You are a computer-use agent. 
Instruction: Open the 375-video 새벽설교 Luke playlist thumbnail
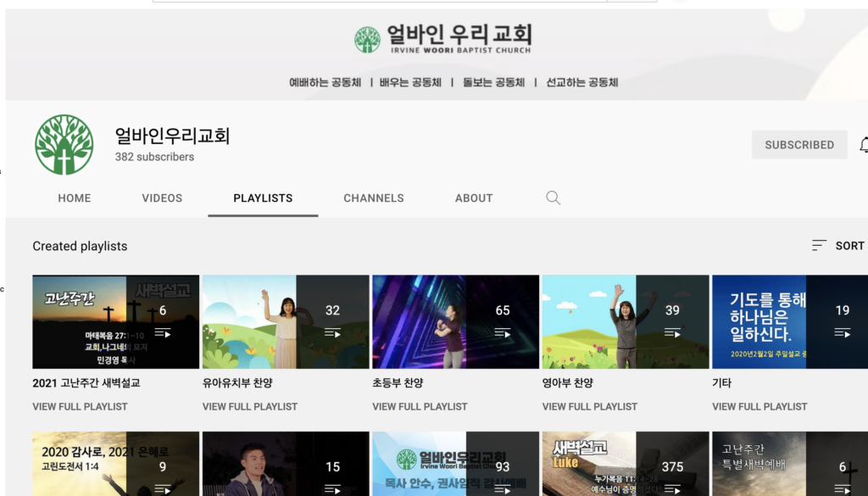[x=626, y=464]
